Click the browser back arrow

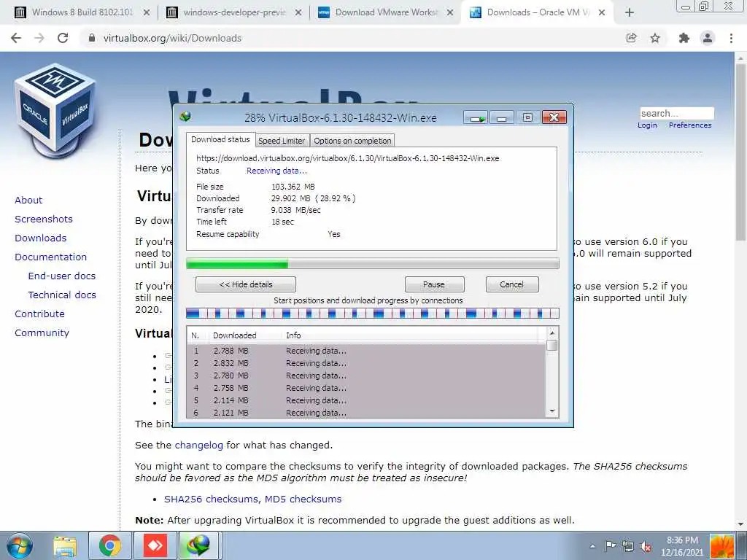[x=16, y=38]
